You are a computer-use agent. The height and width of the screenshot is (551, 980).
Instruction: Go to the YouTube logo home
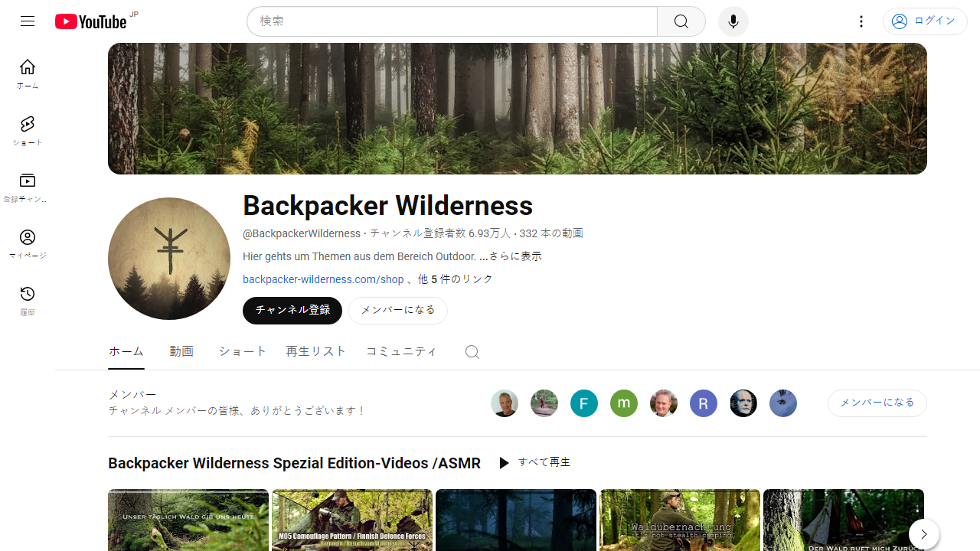[90, 21]
